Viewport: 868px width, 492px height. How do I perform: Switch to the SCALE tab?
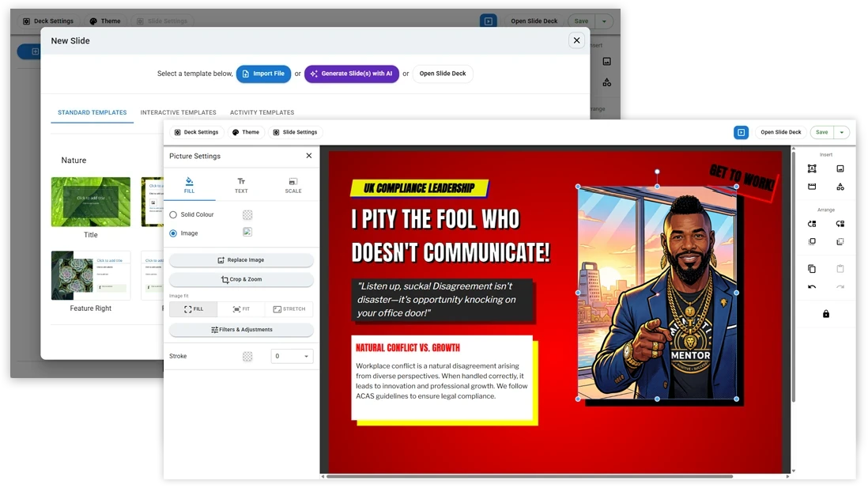tap(292, 185)
